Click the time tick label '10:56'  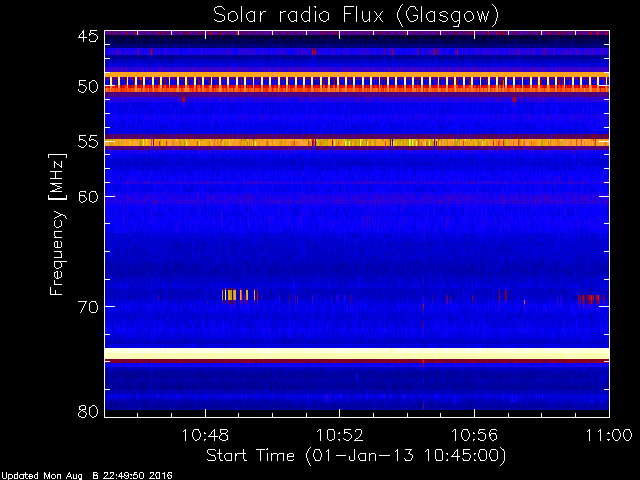point(474,435)
